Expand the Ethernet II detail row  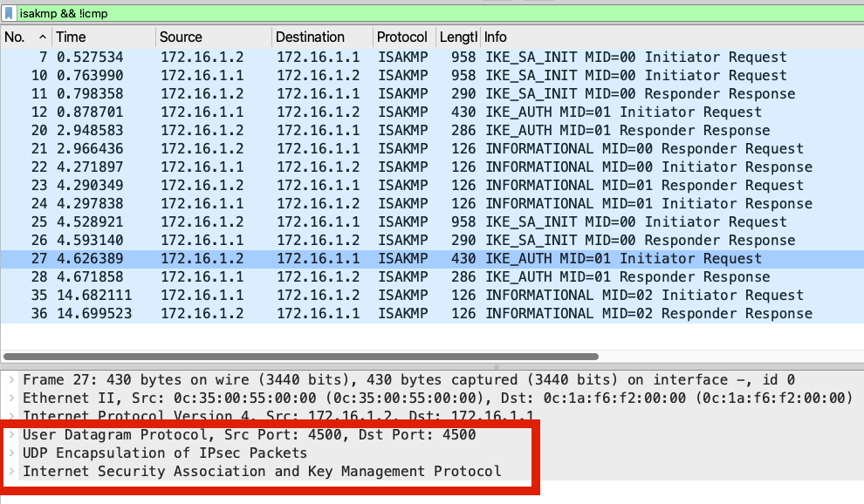(x=11, y=398)
